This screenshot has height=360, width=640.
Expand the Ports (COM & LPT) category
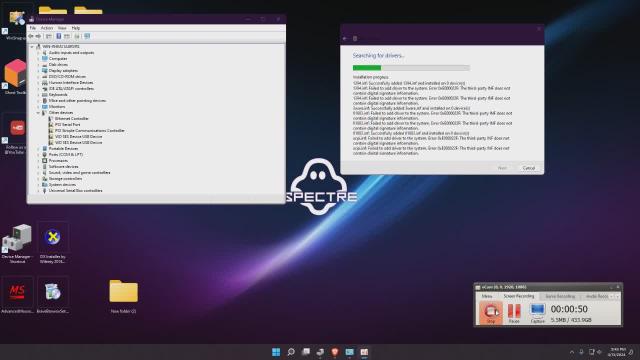pos(38,155)
